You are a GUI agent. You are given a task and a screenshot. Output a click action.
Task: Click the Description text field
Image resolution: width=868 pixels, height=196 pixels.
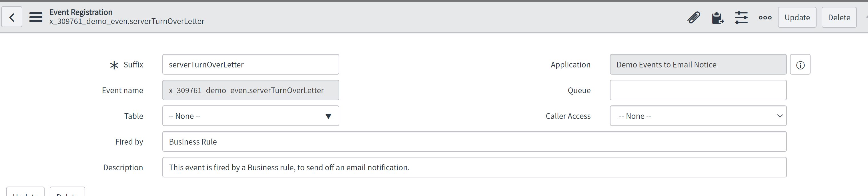point(474,167)
